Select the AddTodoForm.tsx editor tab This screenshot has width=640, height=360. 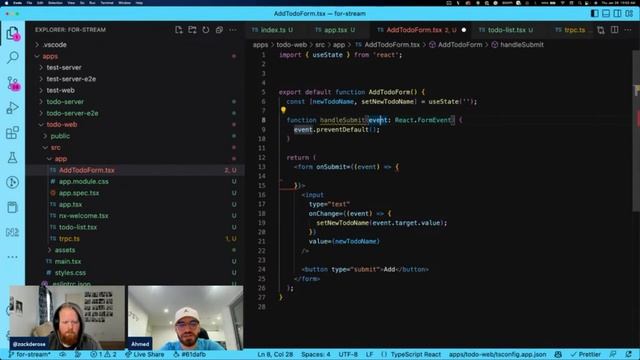tap(420, 30)
